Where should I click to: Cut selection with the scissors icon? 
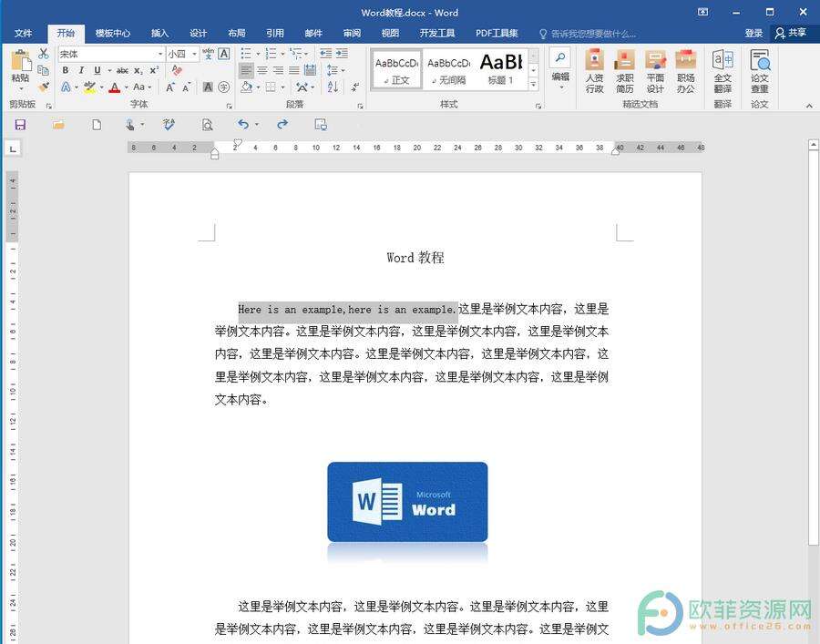tap(44, 54)
